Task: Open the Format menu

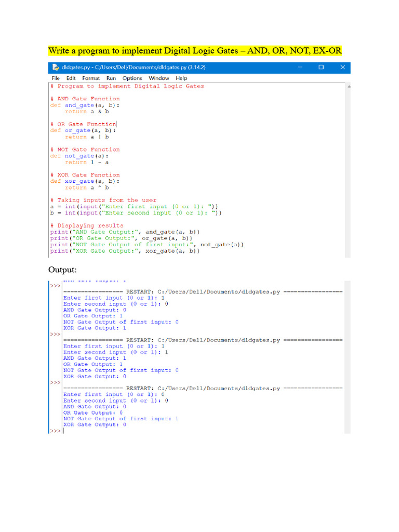Action: (x=91, y=78)
